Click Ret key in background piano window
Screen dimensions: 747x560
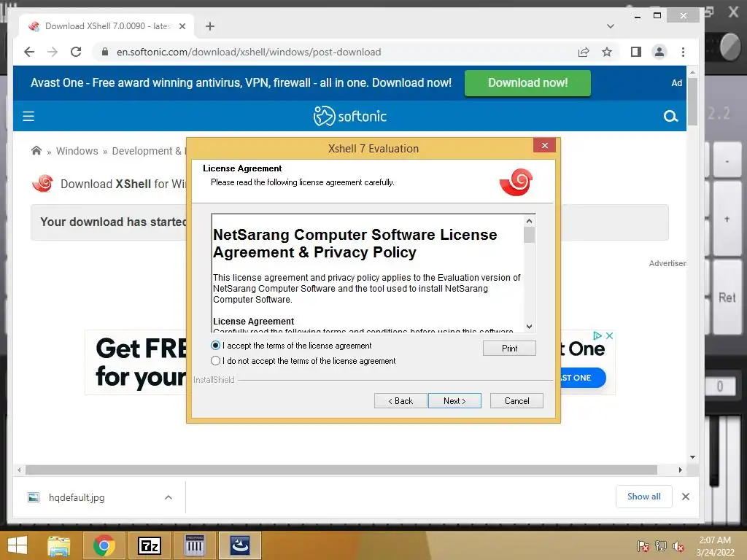(727, 297)
